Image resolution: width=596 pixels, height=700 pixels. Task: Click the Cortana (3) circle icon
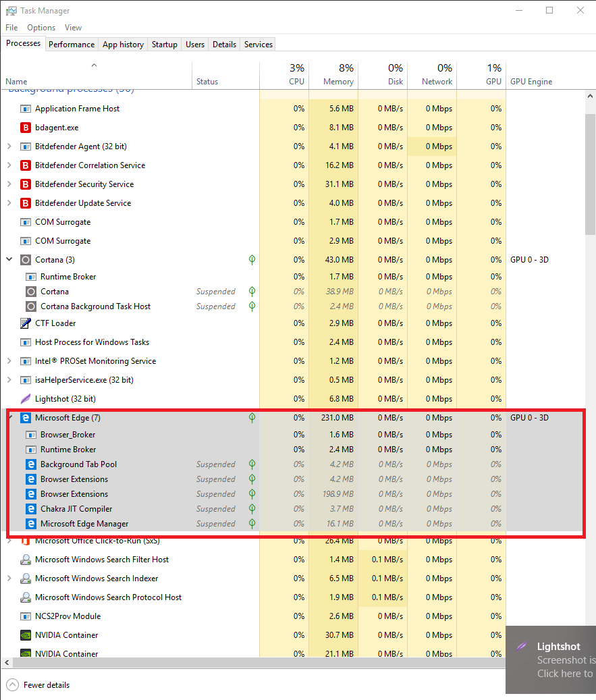coord(26,260)
